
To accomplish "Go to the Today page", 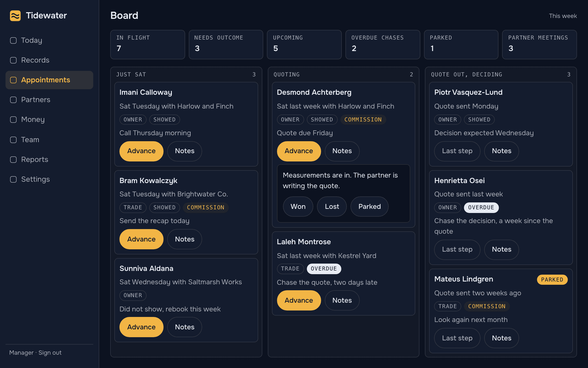I will [x=49, y=40].
